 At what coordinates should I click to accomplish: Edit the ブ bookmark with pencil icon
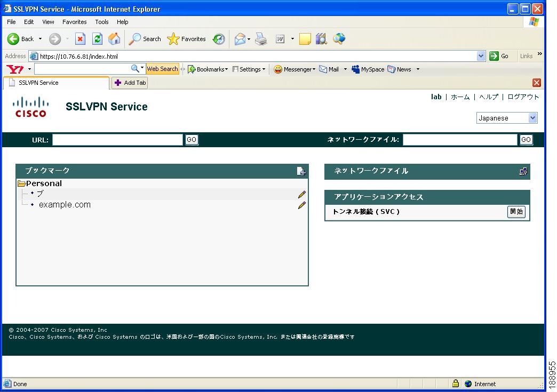coord(302,194)
